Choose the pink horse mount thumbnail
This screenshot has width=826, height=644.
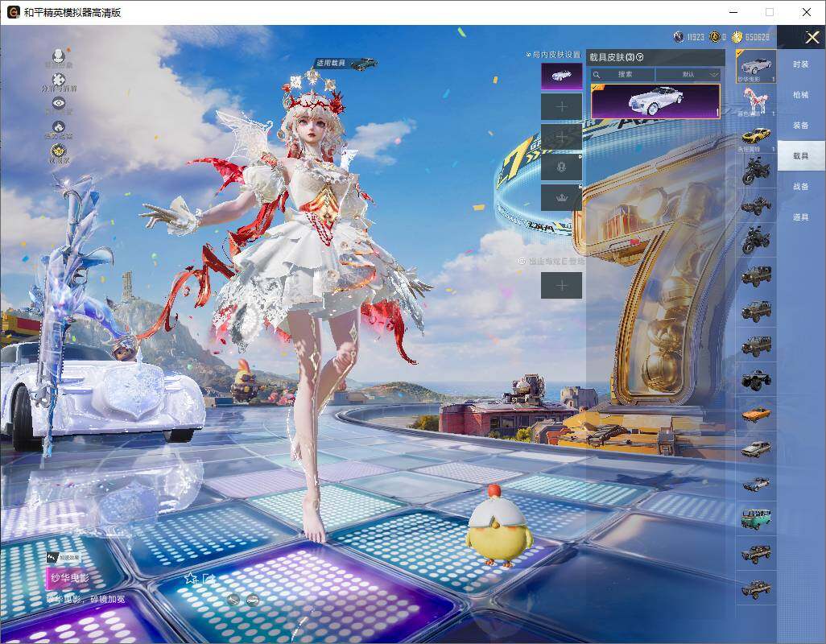click(756, 101)
